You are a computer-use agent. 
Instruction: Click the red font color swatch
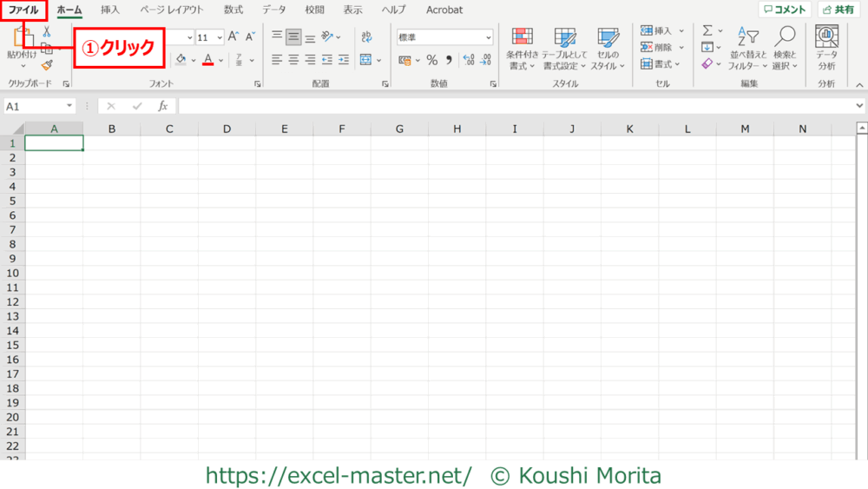click(x=207, y=60)
